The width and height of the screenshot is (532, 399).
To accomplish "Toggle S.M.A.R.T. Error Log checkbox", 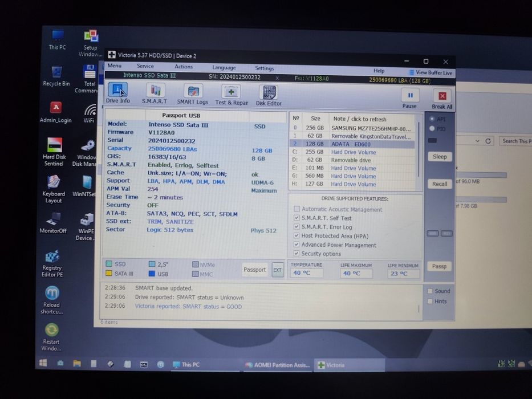I will (x=297, y=226).
